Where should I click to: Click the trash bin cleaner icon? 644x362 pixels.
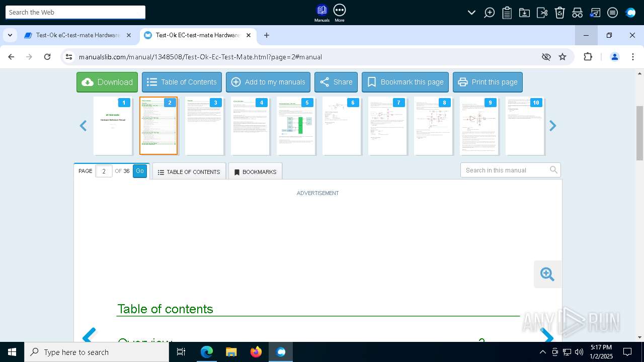click(559, 13)
